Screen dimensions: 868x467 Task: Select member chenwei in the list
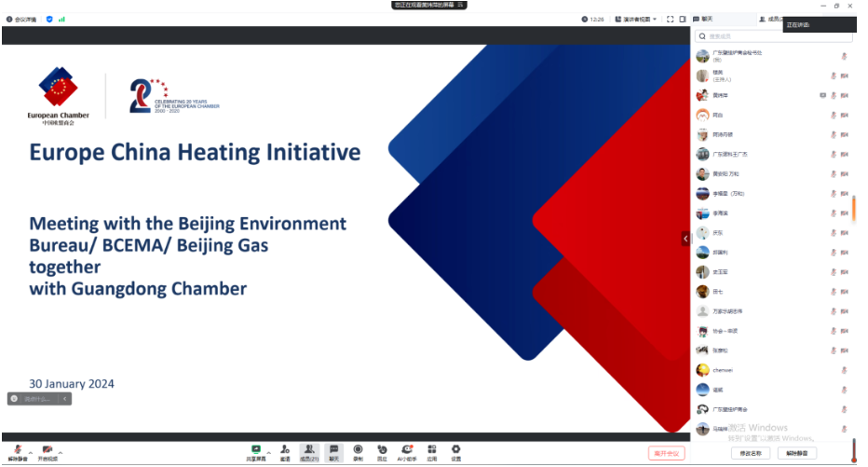pos(773,370)
